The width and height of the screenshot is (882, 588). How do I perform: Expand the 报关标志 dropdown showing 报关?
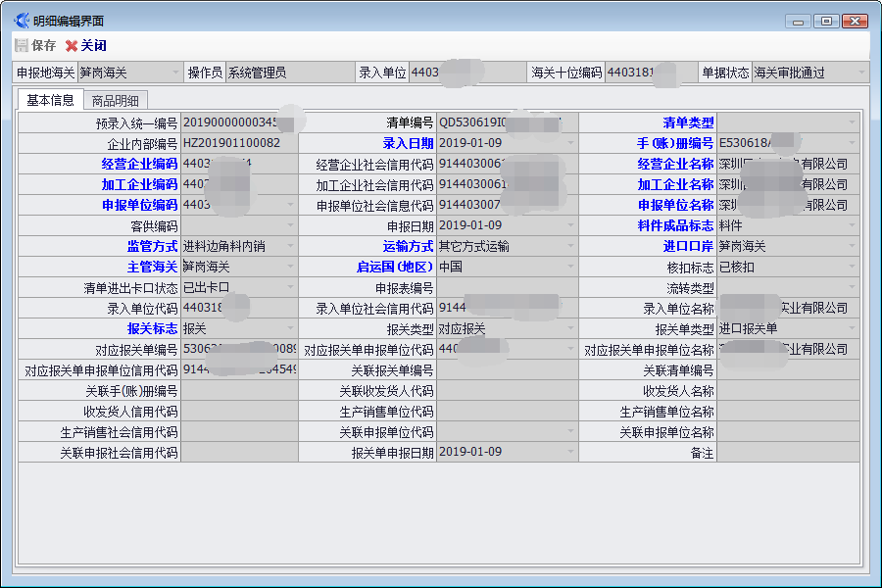pos(291,328)
